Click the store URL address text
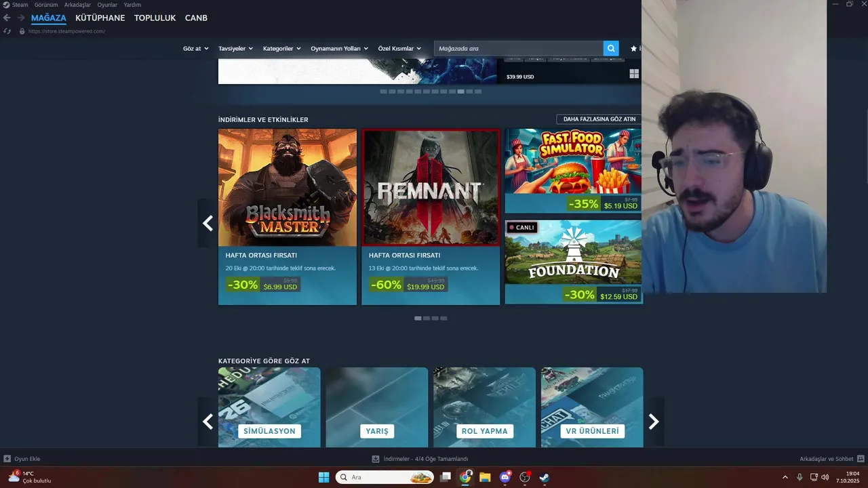Screen dimensions: 868x488 (66, 31)
